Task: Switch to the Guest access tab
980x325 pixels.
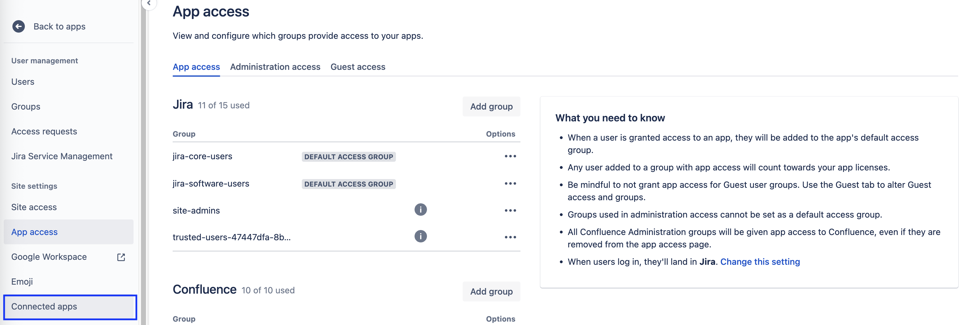Action: [x=358, y=67]
